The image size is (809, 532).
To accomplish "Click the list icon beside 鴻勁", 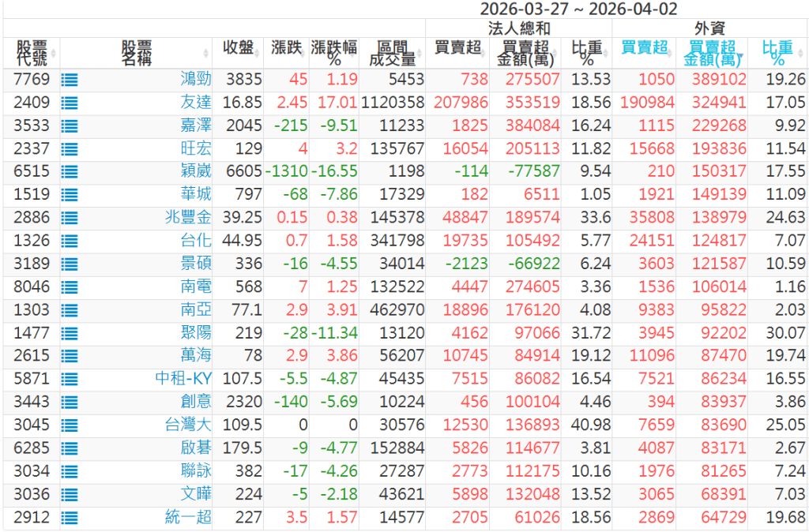I will click(69, 80).
